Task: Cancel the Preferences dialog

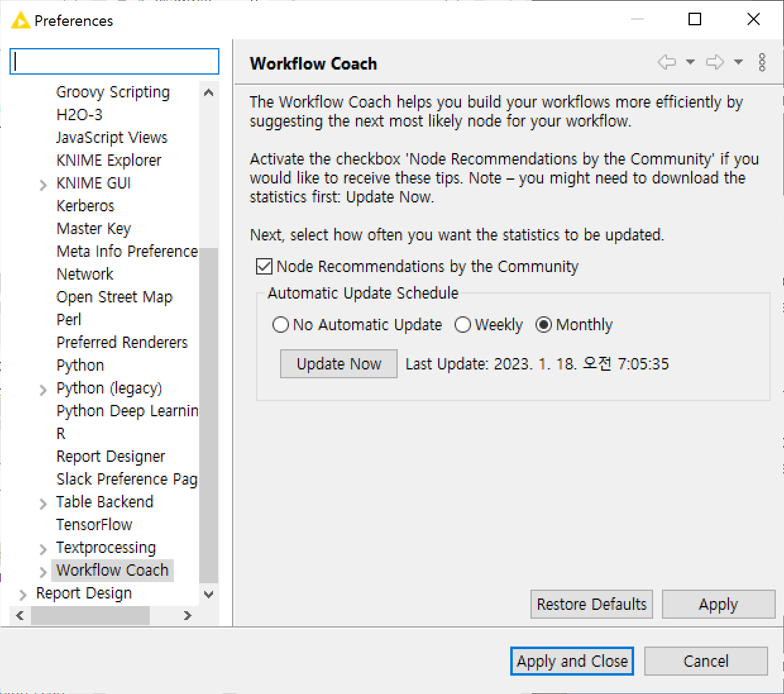Action: pos(706,661)
